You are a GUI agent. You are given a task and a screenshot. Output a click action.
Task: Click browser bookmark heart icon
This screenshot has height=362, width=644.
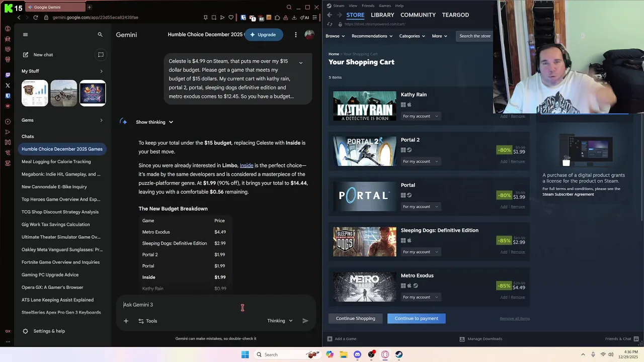pos(231,18)
